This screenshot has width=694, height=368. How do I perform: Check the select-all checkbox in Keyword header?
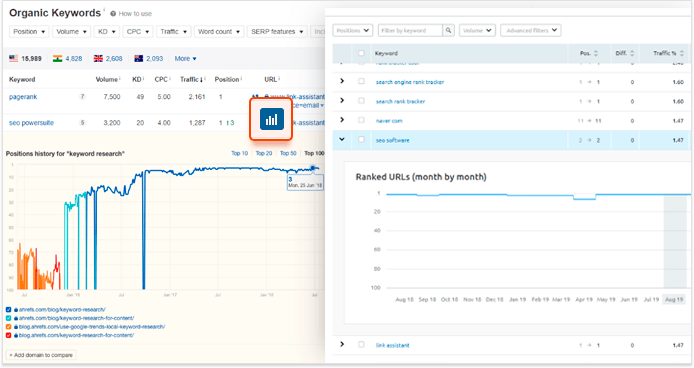tap(361, 53)
